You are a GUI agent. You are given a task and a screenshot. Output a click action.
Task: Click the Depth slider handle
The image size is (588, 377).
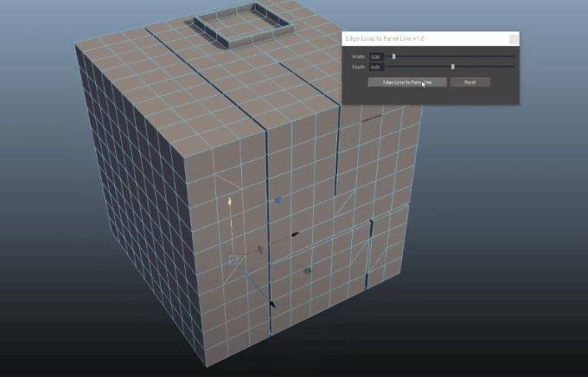coord(453,67)
